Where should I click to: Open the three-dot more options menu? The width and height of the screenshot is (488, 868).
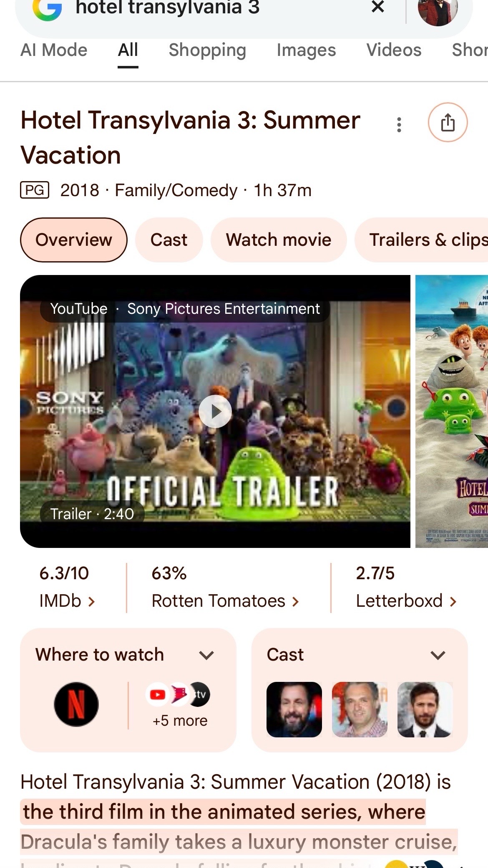[x=399, y=124]
